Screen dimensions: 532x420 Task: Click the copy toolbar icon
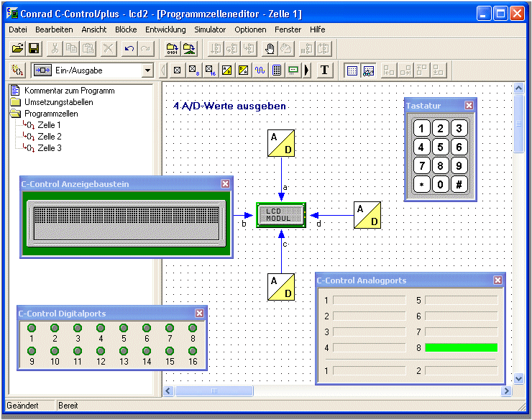(x=71, y=49)
